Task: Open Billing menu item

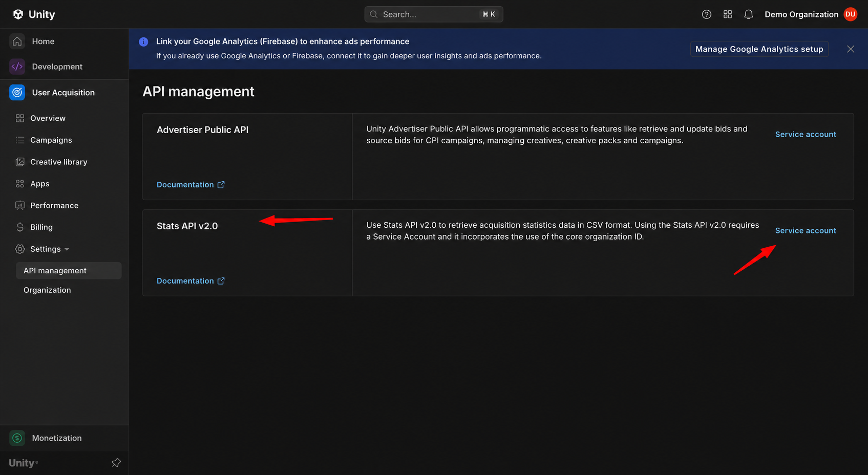Action: tap(41, 227)
